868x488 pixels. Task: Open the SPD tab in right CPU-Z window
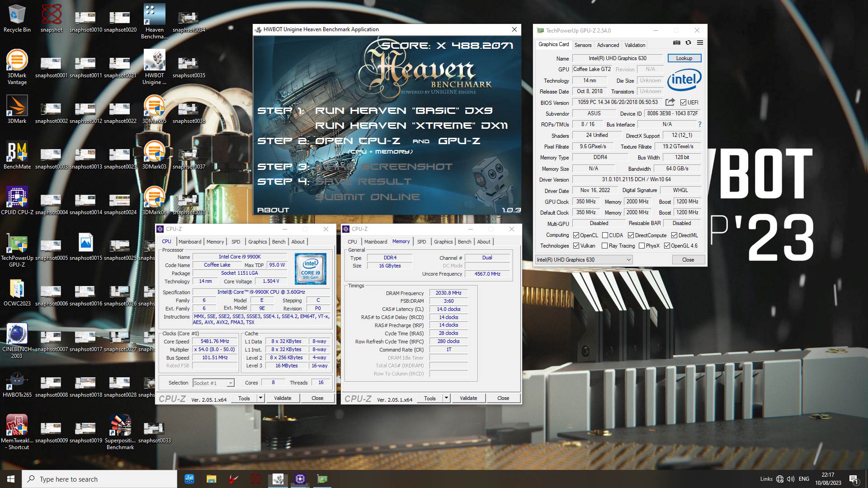pos(421,242)
